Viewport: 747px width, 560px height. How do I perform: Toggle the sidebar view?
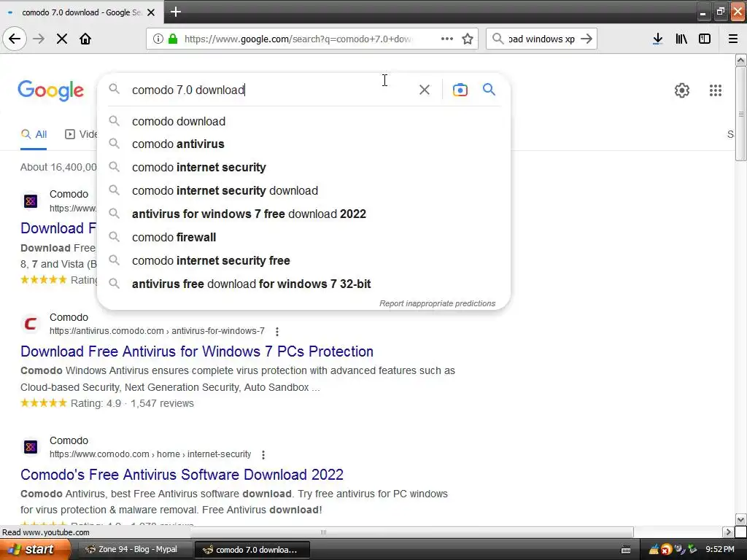[x=705, y=39]
